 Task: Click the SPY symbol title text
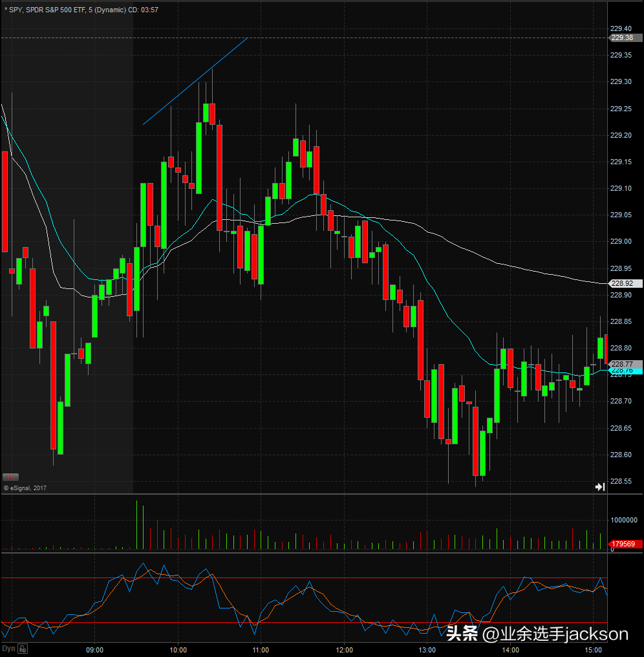pyautogui.click(x=81, y=10)
